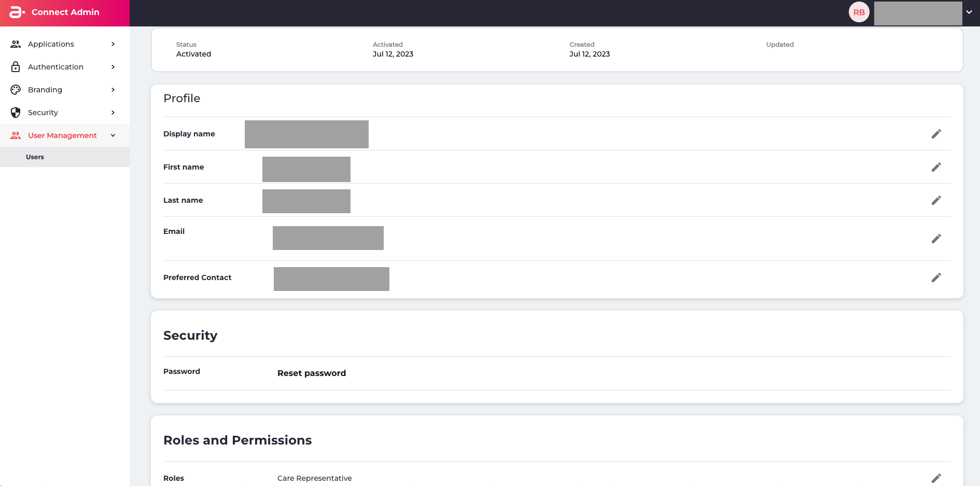Click the Updated label
This screenshot has height=486, width=980.
click(x=780, y=45)
